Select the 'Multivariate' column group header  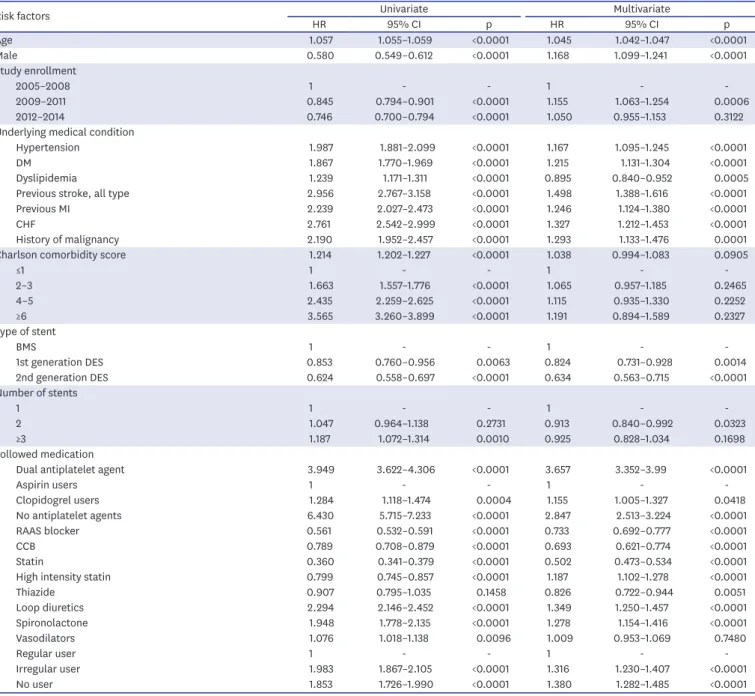[641, 9]
